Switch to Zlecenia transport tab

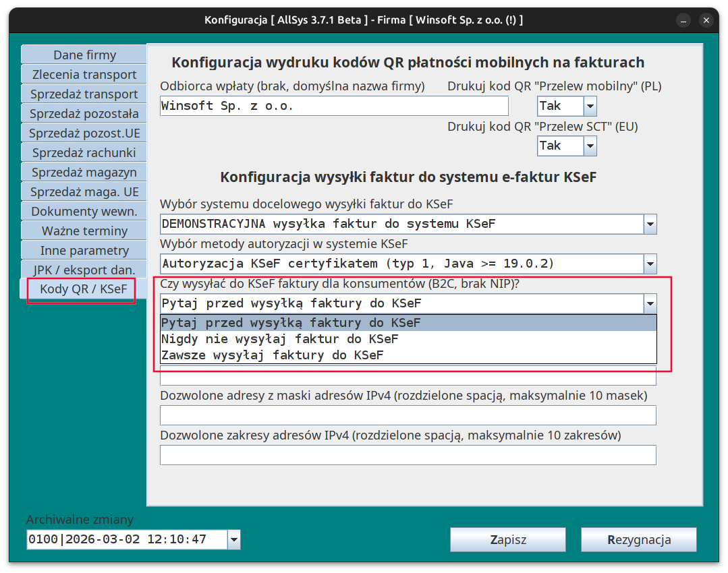[x=84, y=75]
